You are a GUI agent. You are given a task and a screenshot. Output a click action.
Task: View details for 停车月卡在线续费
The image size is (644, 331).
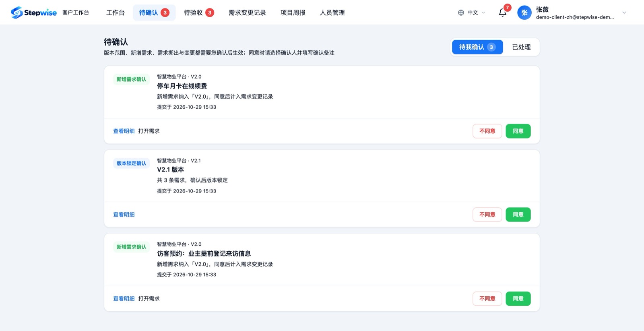coord(124,131)
